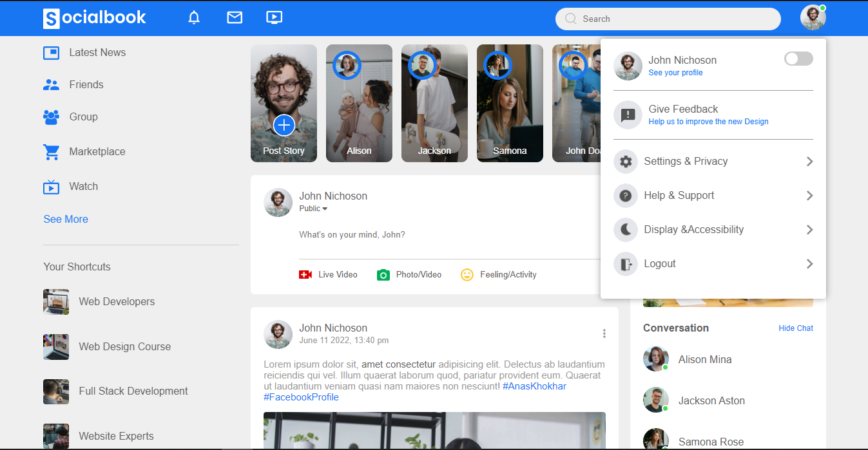
Task: Open messages via the envelope icon
Action: pyautogui.click(x=235, y=18)
